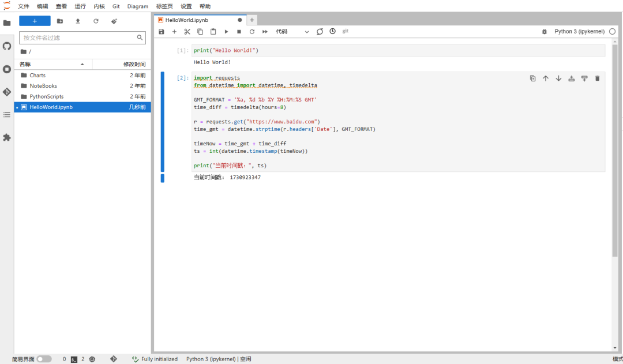623x364 pixels.
Task: Open running terminals and kernels panel
Action: (x=7, y=69)
